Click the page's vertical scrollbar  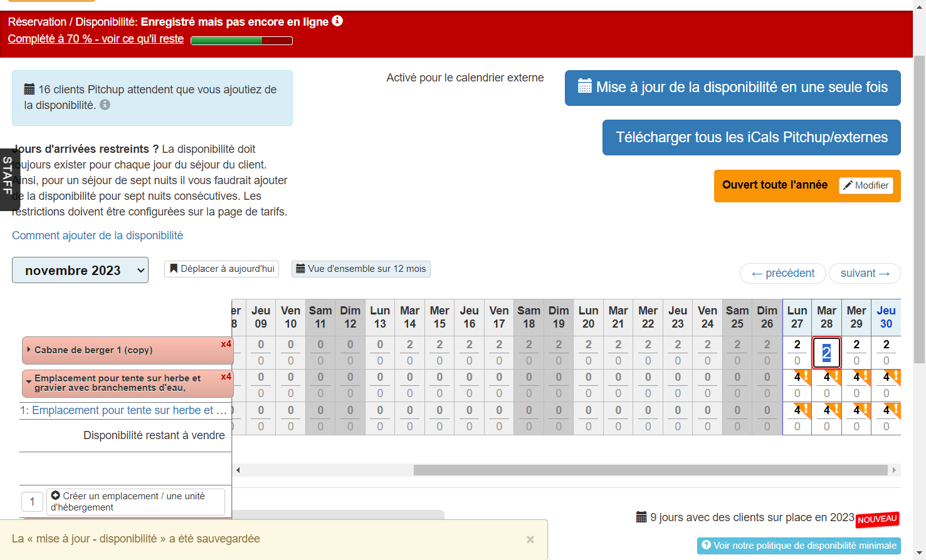(920, 209)
